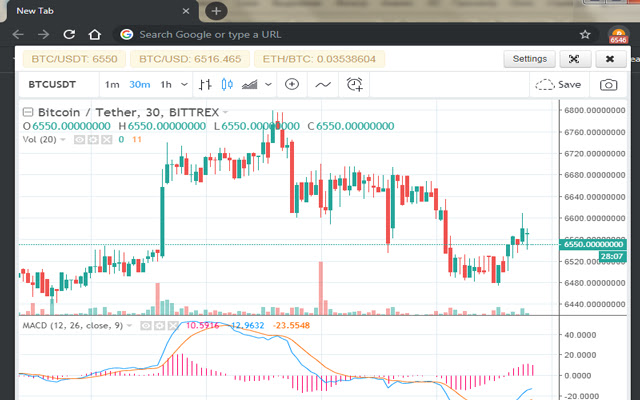
Task: Expand the timeframe dropdown arrow
Action: click(184, 84)
